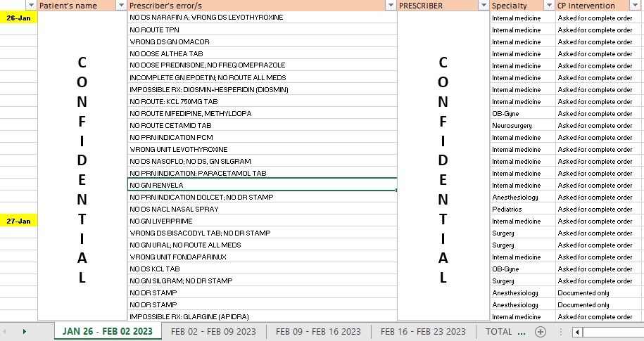Select cell WRONG DS GN OMACOR
This screenshot has height=341, width=644.
[262, 41]
